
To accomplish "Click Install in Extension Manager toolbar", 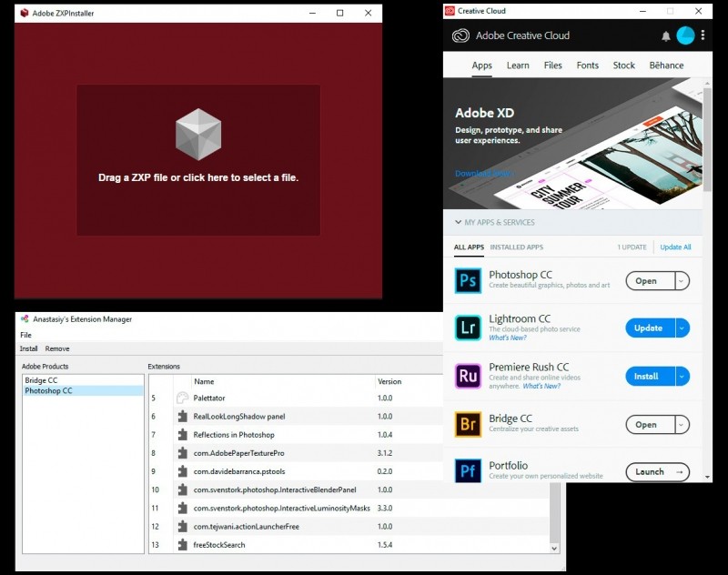I will [28, 348].
